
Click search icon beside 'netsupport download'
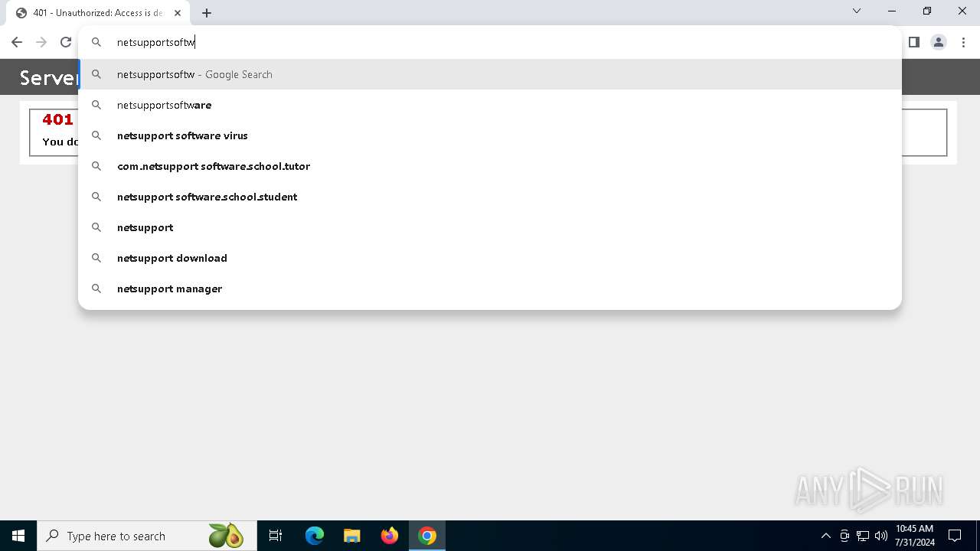[96, 258]
